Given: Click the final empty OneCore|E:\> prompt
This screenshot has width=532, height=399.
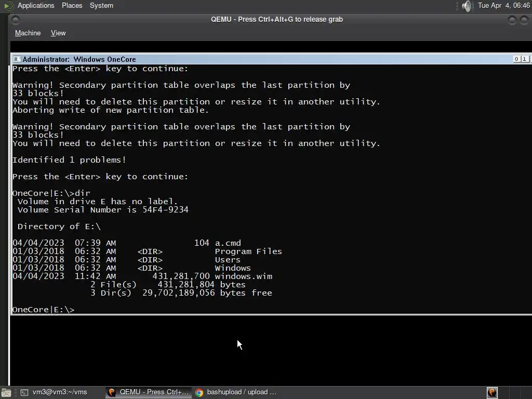Looking at the screenshot, I should click(x=44, y=310).
